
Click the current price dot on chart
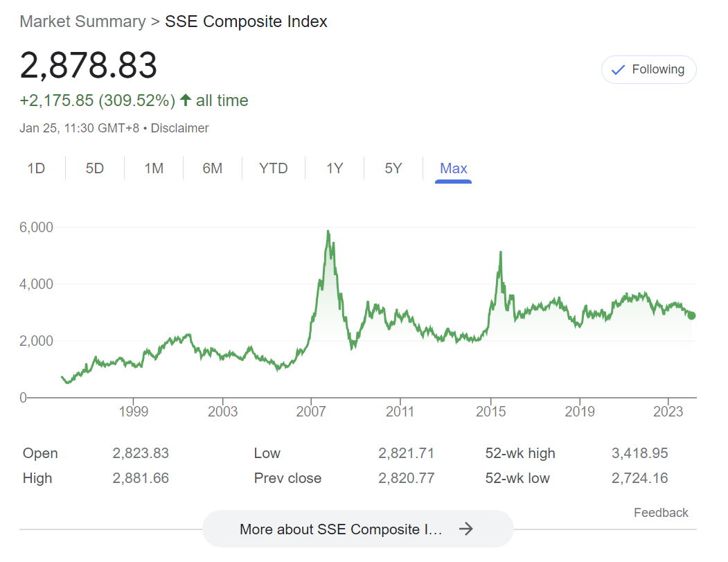(692, 316)
